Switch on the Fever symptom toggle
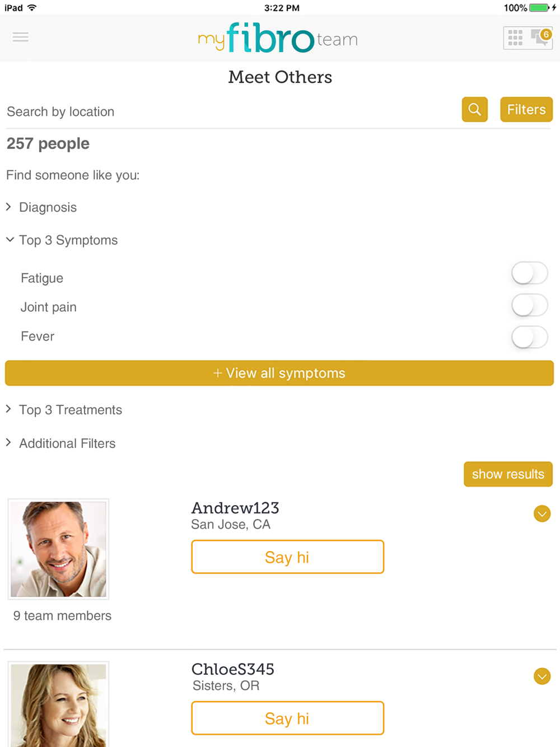Image resolution: width=560 pixels, height=747 pixels. tap(529, 337)
